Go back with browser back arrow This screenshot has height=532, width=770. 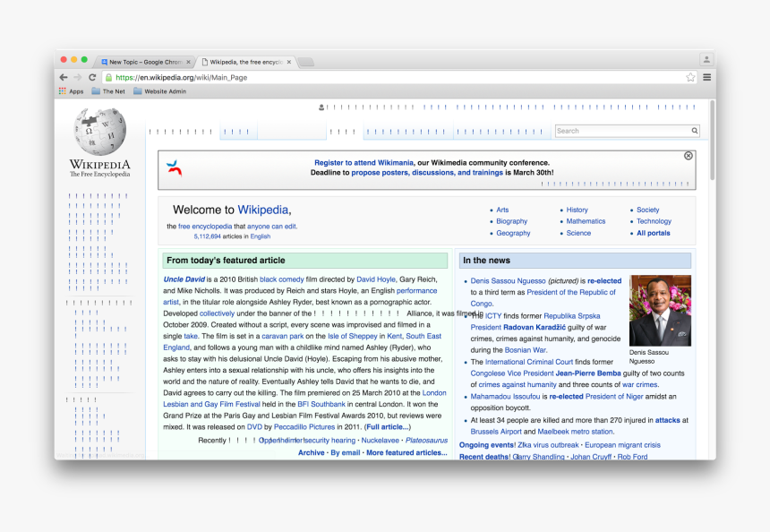coord(64,77)
